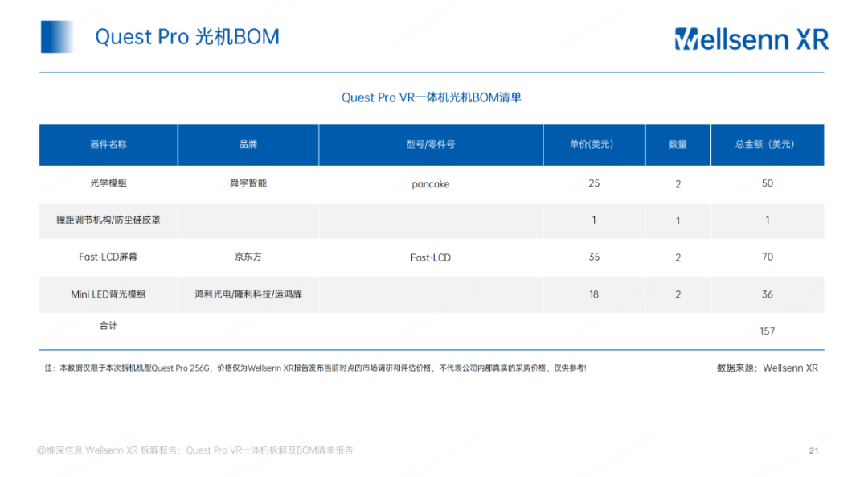Select unit price '25' in 光学模组 row
The image size is (868, 477).
594,183
